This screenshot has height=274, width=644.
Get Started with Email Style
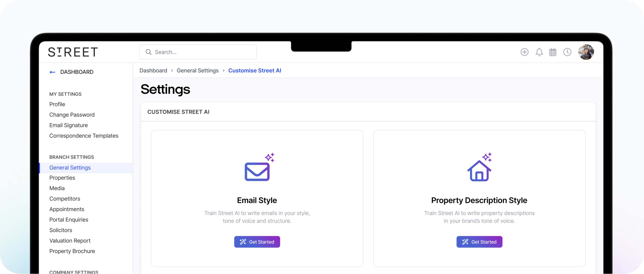click(x=257, y=242)
